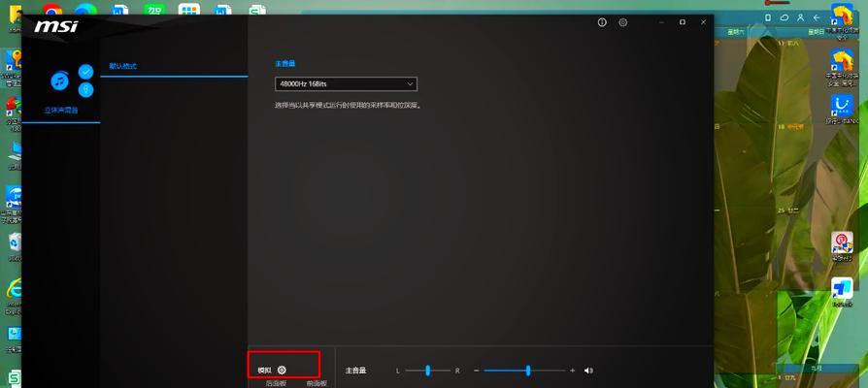Open the Internet Explorer desktop shortcut
868x388 pixels.
14,288
